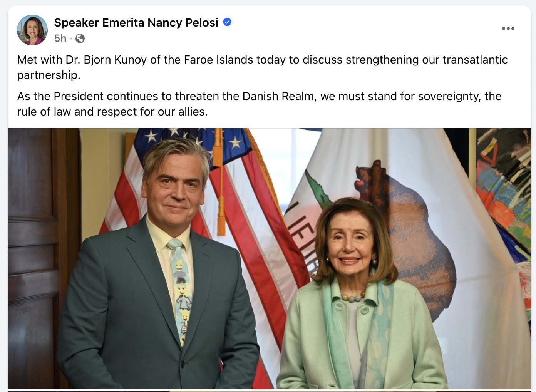Click the 5h post timestamp

click(60, 39)
